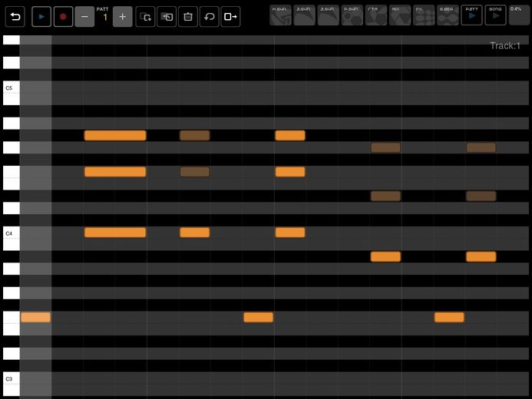The image size is (532, 399).
Task: Decrease pattern number with minus button
Action: [84, 17]
